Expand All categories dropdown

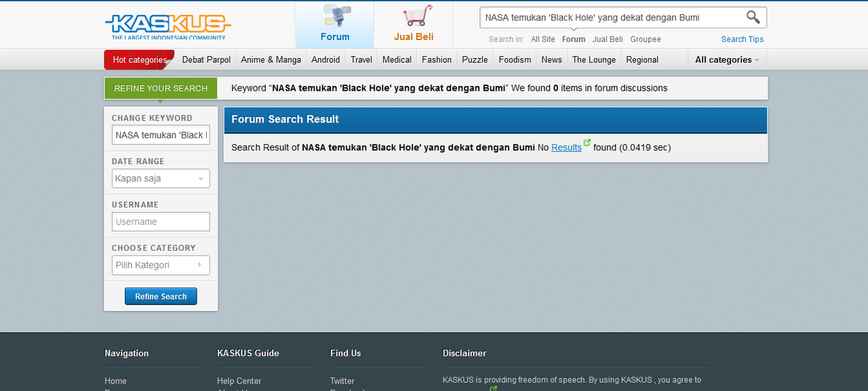tap(727, 60)
